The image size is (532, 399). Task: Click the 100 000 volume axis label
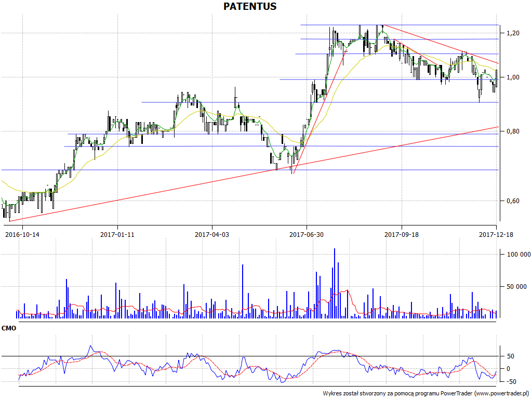(x=518, y=255)
